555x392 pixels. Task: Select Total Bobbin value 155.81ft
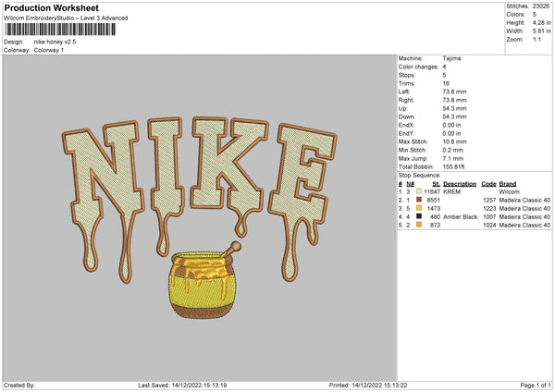coord(454,166)
